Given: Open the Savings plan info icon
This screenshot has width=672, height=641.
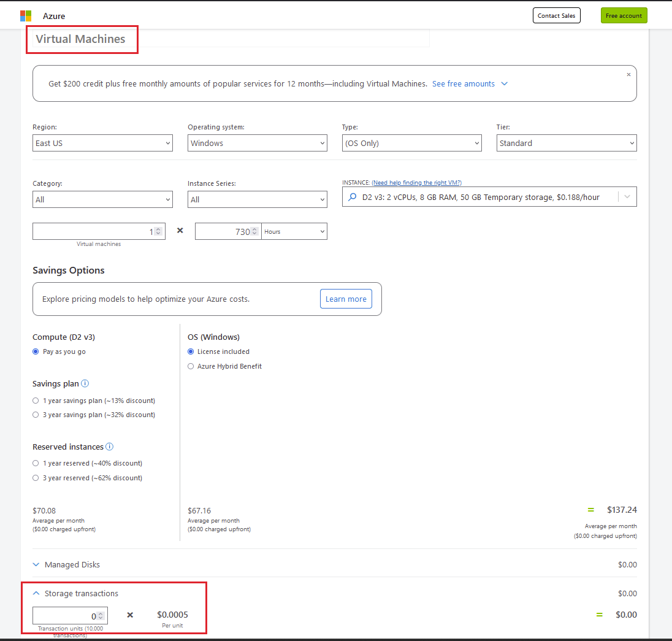Looking at the screenshot, I should 85,383.
